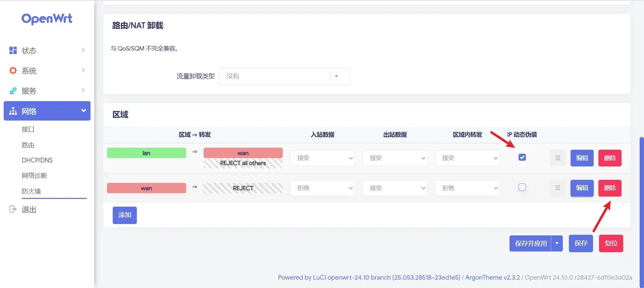Click the 添加 (Add) zone button
The height and width of the screenshot is (288, 644).
[124, 215]
